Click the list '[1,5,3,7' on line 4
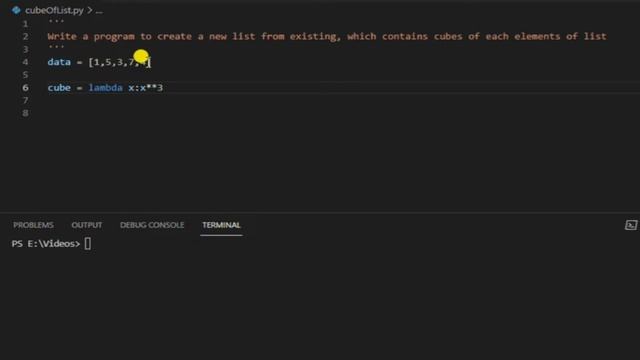Screen dimensions: 640x360 (x=111, y=62)
